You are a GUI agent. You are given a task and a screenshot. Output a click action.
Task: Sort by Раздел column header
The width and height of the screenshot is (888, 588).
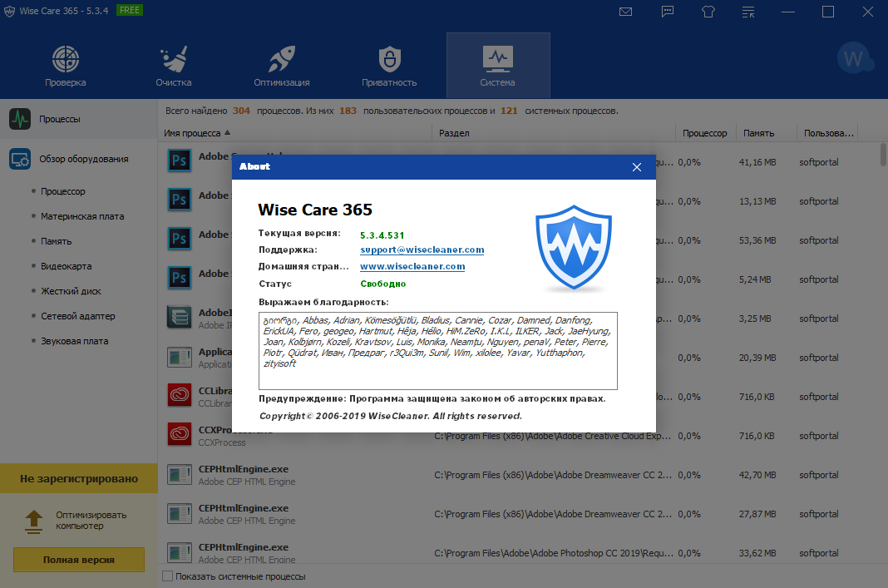[x=553, y=133]
